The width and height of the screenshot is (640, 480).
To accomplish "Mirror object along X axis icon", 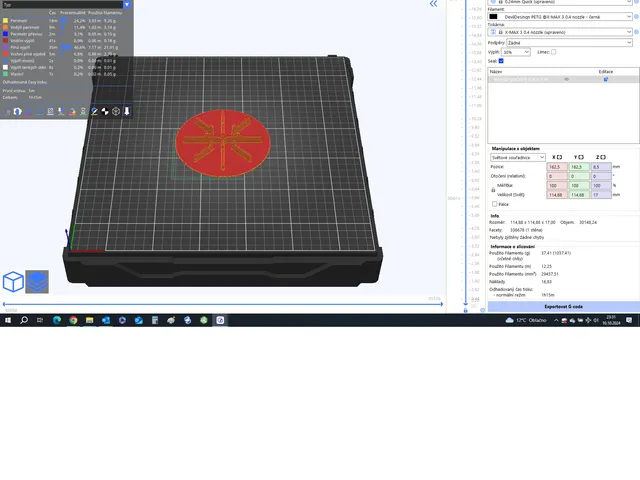I will click(x=559, y=157).
